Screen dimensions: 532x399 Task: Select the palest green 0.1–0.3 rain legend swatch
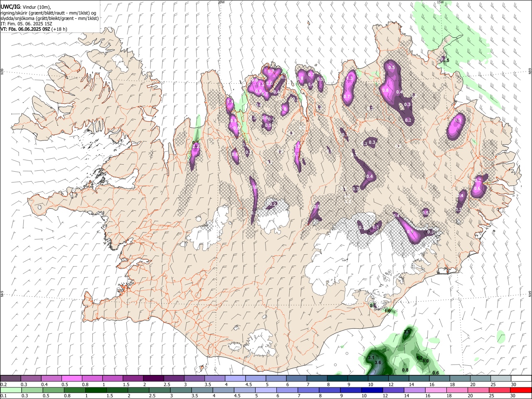coord(11,390)
